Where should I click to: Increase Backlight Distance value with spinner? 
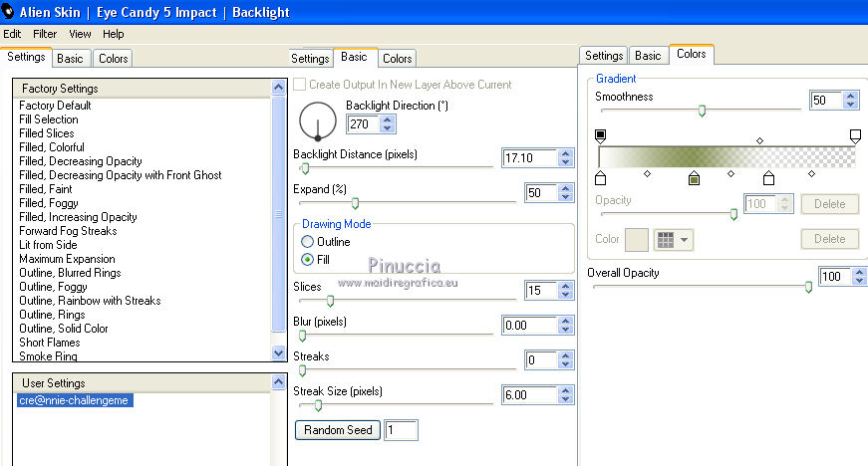(565, 153)
